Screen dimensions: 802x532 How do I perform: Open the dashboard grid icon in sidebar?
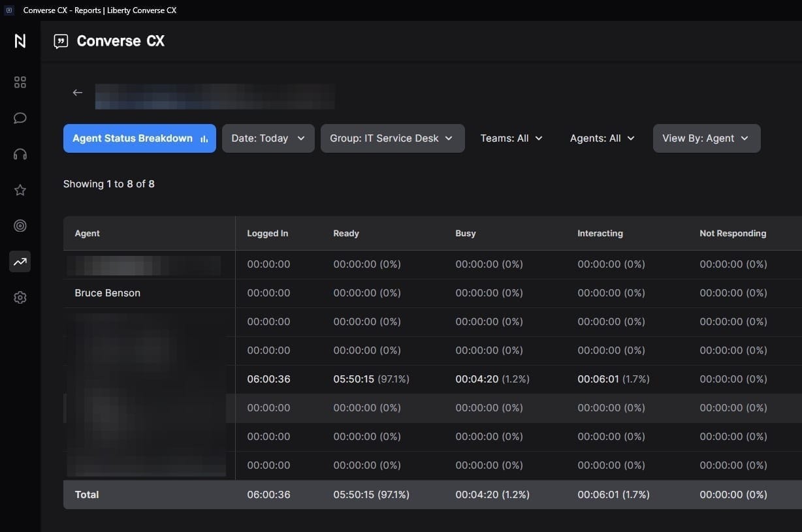click(20, 82)
